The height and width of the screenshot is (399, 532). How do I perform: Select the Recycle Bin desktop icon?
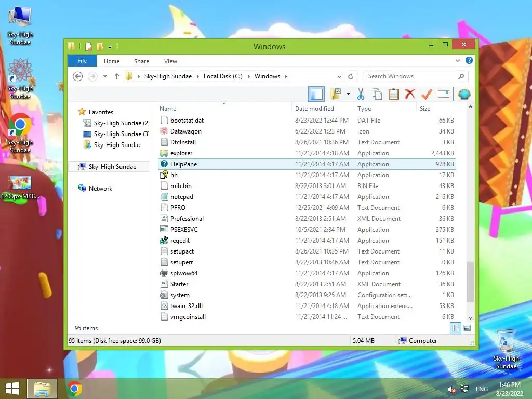pyautogui.click(x=506, y=350)
